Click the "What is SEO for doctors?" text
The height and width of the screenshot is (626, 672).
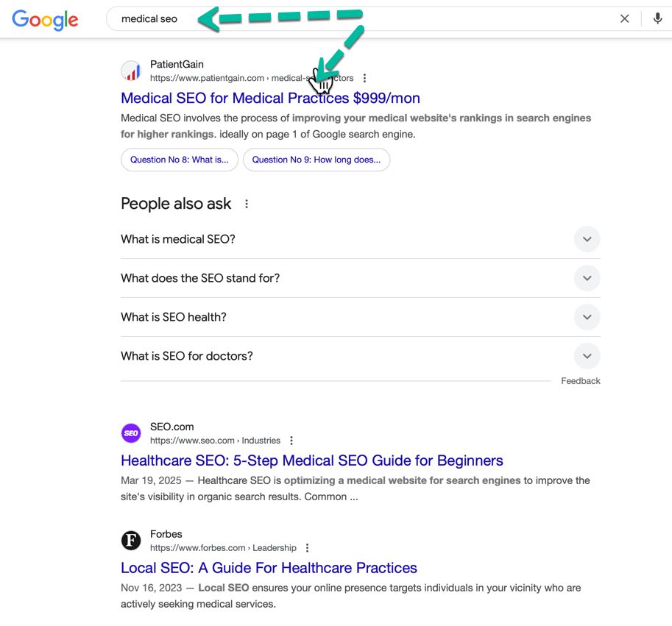187,356
